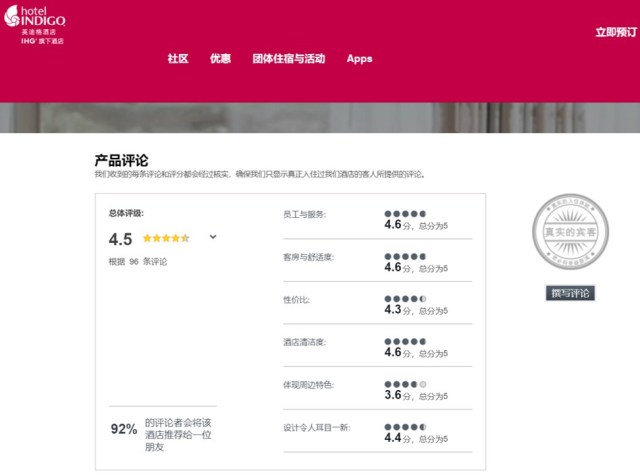
Task: Select the Apps navigation item
Action: coord(359,59)
